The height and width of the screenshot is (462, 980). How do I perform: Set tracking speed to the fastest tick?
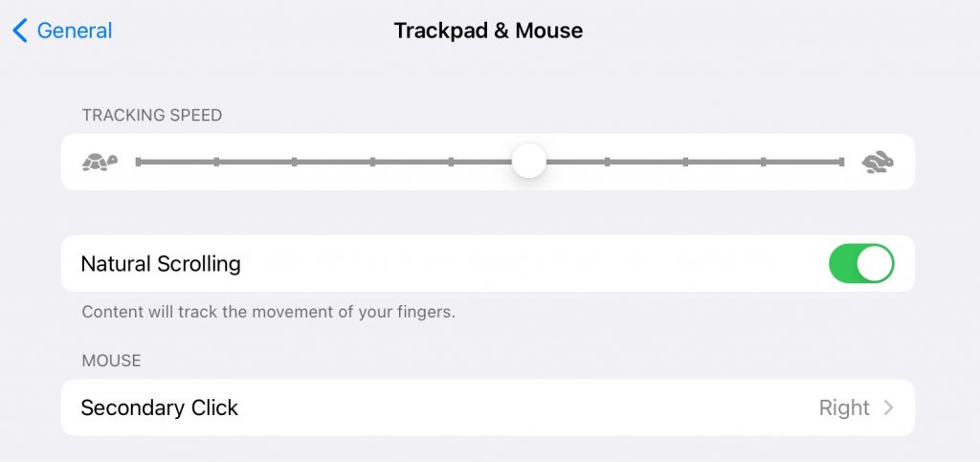(x=841, y=162)
